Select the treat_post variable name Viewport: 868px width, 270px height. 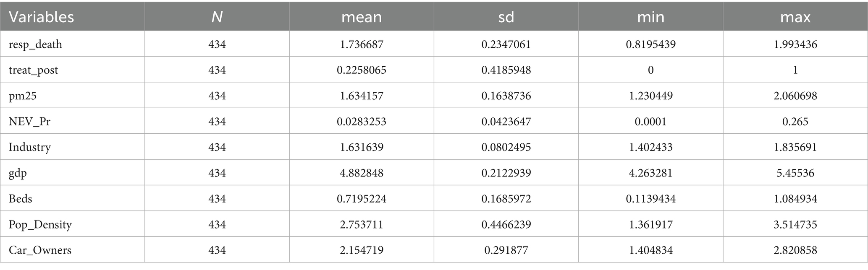click(33, 70)
